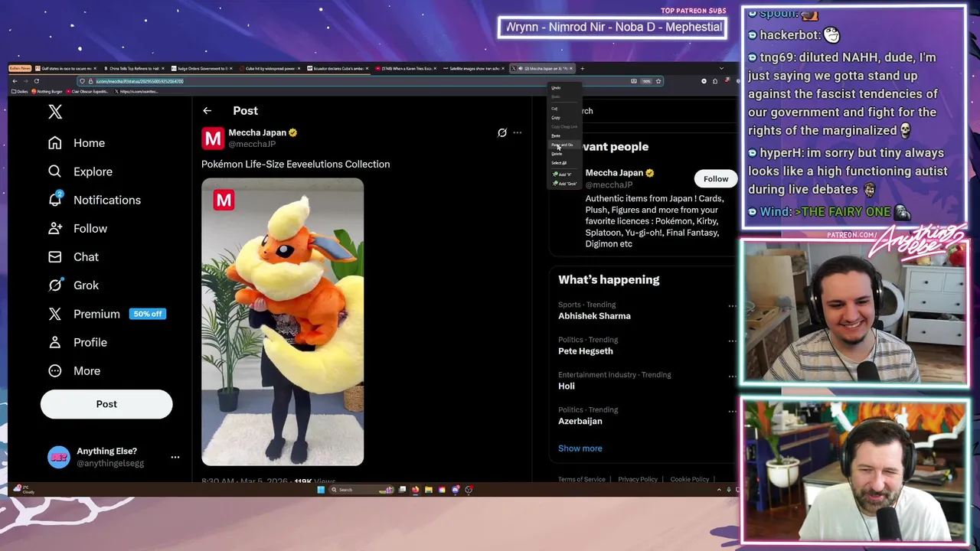
Task: Open the Home page
Action: click(x=76, y=143)
